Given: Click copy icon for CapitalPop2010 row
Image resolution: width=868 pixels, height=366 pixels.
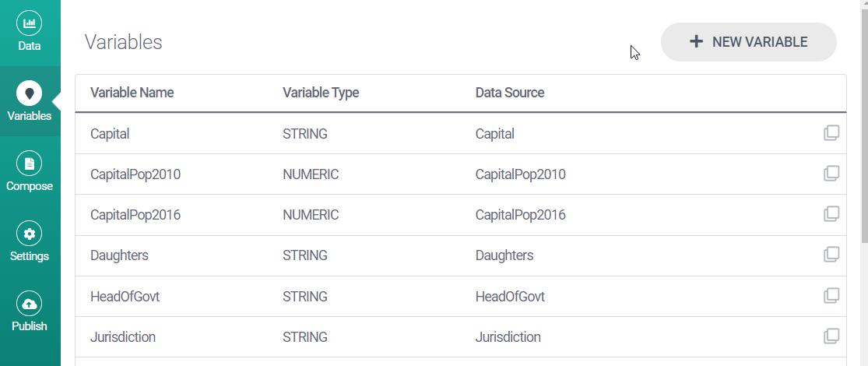Looking at the screenshot, I should pos(831,174).
